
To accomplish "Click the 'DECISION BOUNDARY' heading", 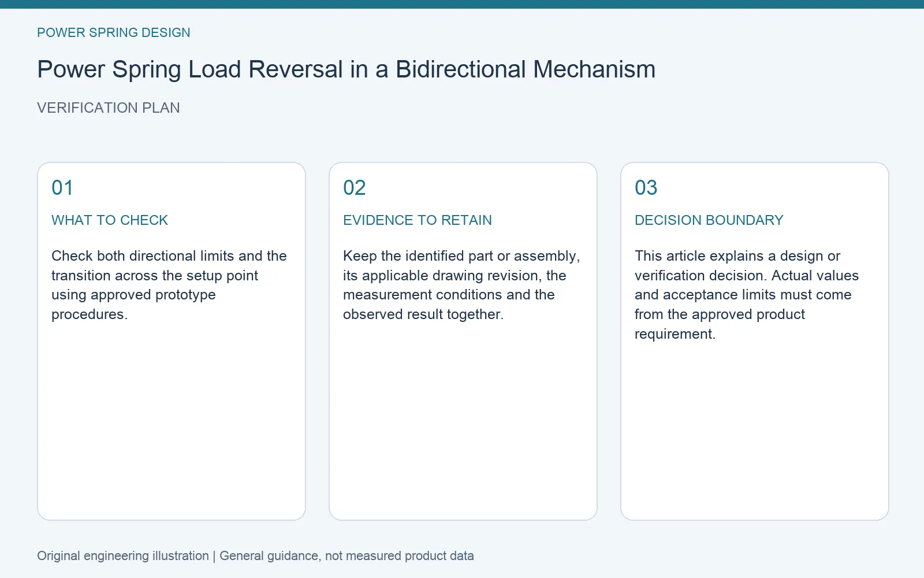I will pyautogui.click(x=709, y=220).
